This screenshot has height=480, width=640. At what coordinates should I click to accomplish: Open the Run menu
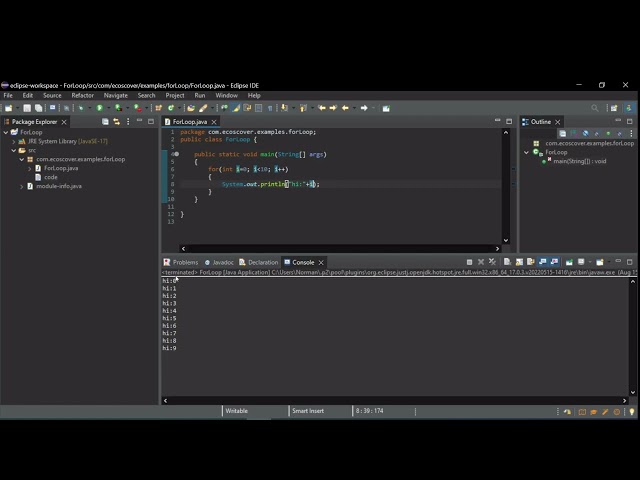click(200, 96)
